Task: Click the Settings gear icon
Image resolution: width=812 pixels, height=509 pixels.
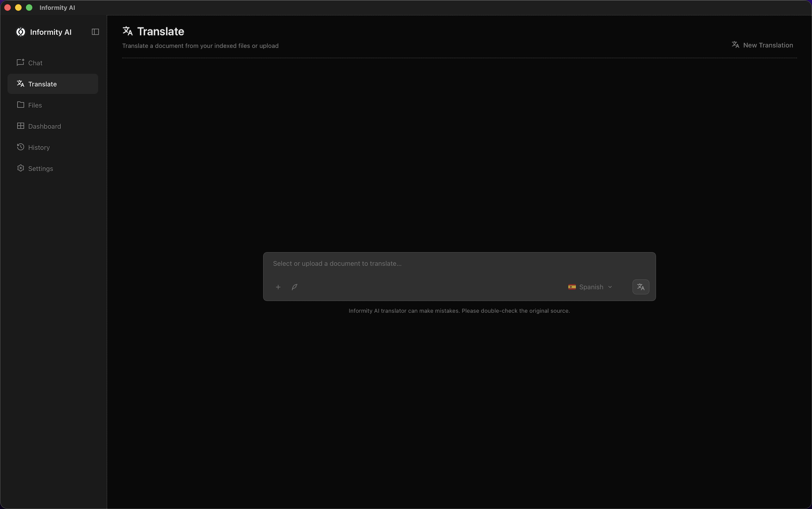Action: pyautogui.click(x=20, y=168)
